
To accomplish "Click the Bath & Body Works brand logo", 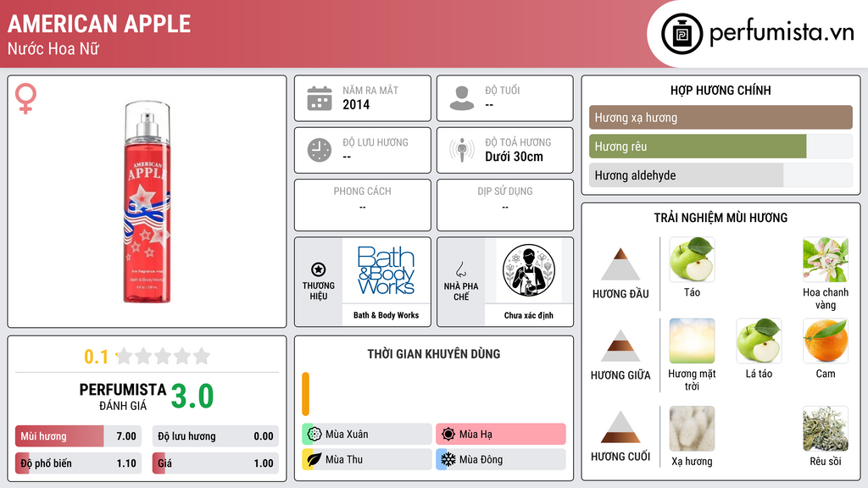I will point(386,270).
